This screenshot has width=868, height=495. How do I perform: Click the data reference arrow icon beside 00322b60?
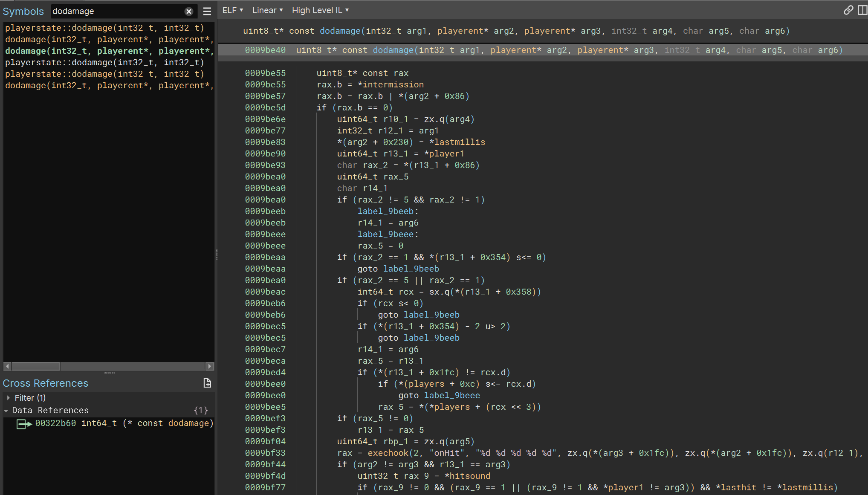point(24,424)
